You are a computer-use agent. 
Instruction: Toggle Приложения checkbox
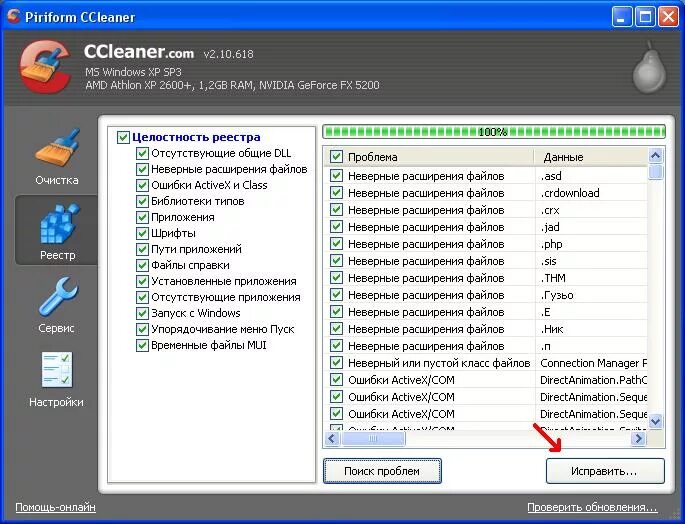[142, 217]
